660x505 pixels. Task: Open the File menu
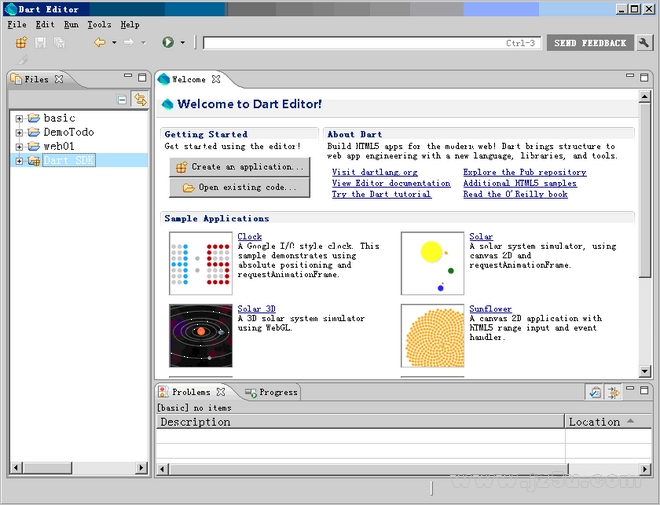[x=17, y=24]
